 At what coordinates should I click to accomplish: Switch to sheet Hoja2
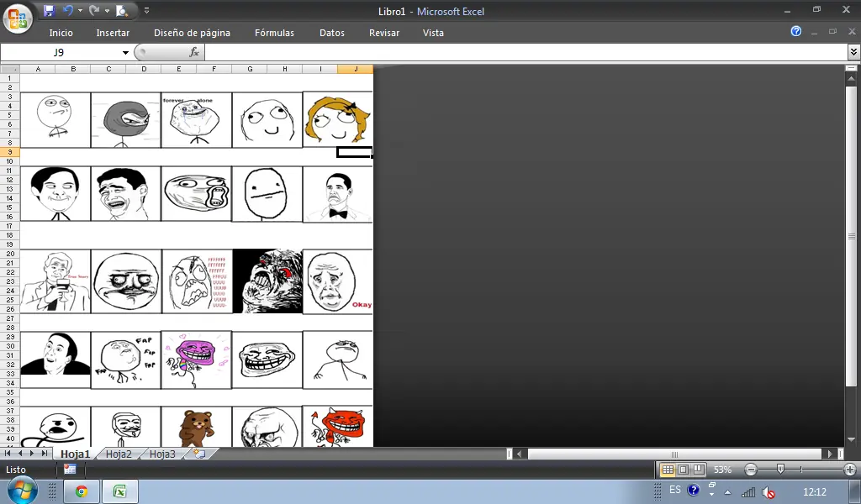click(x=119, y=454)
